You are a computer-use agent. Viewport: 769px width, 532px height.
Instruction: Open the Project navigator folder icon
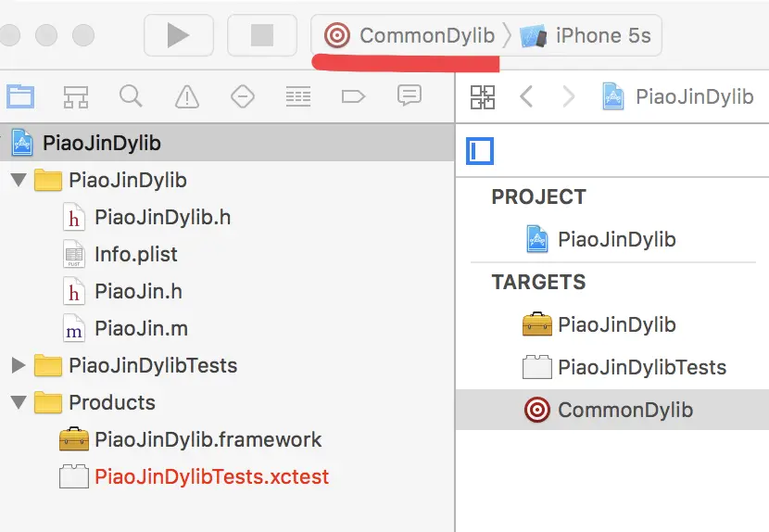click(x=20, y=96)
